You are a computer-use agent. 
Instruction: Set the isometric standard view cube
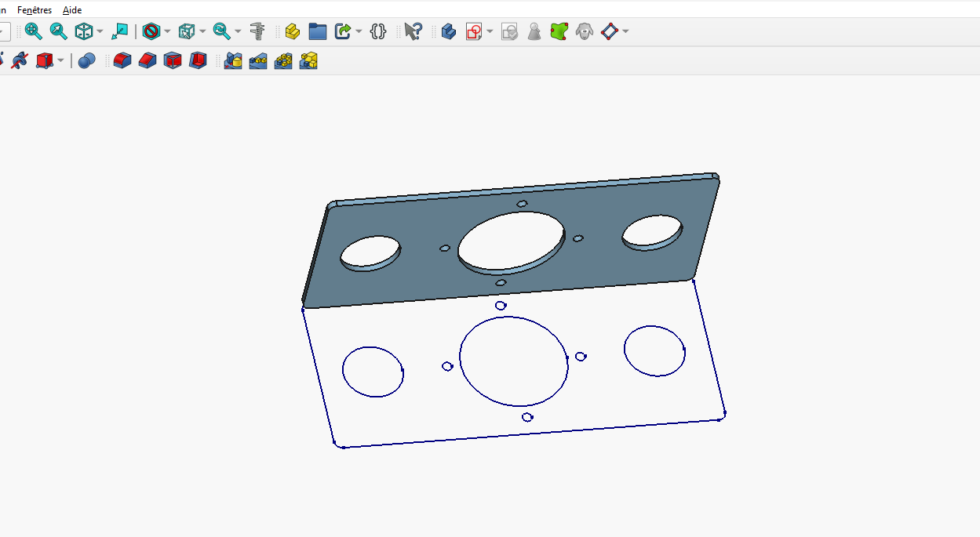(84, 31)
